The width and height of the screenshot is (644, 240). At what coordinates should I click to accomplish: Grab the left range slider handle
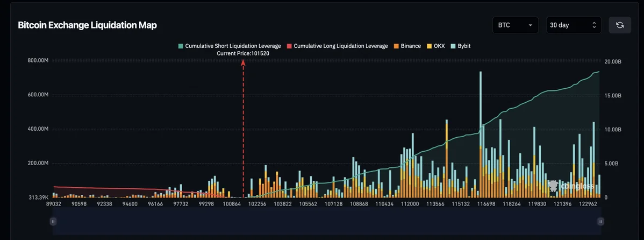[53, 221]
